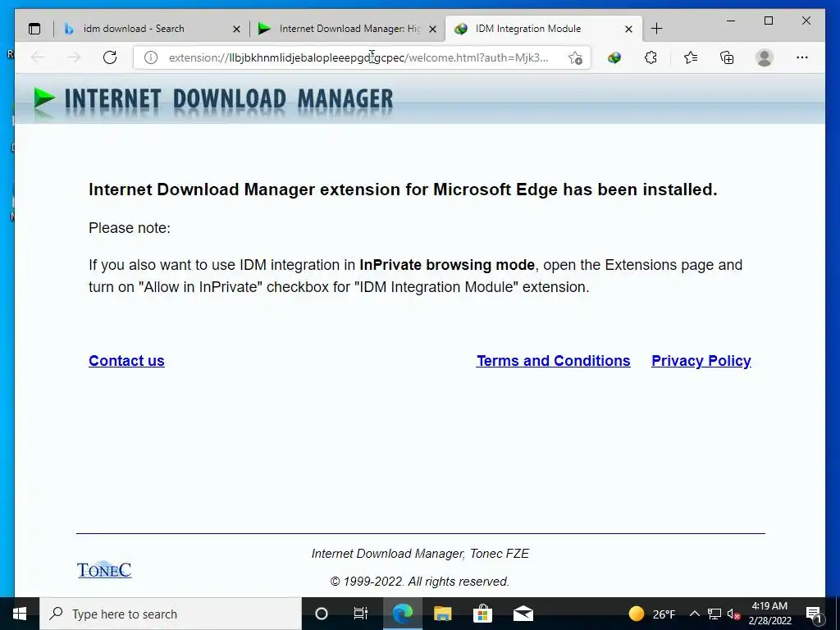The width and height of the screenshot is (840, 630).
Task: Open the IDM extension toolbar icon
Action: tap(614, 57)
